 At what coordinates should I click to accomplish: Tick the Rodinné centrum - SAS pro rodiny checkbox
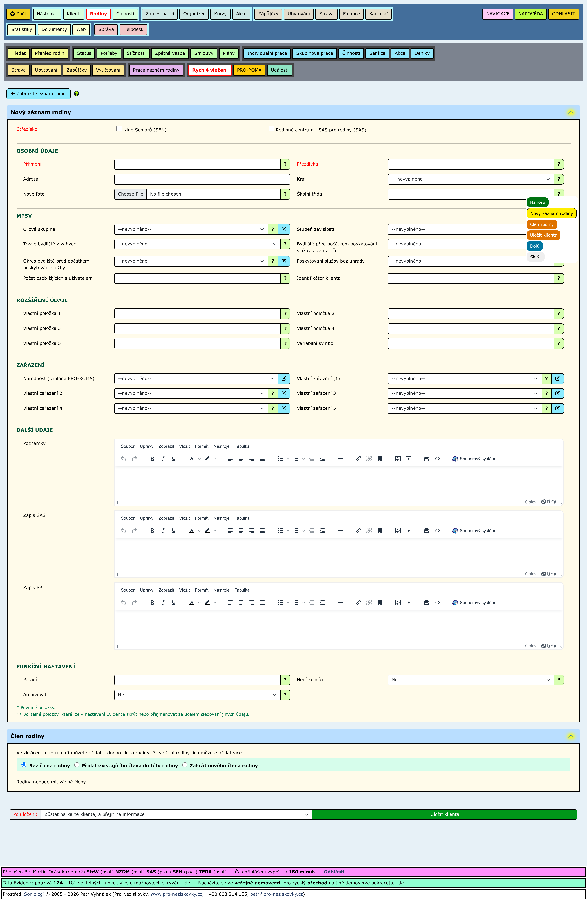[x=272, y=129]
